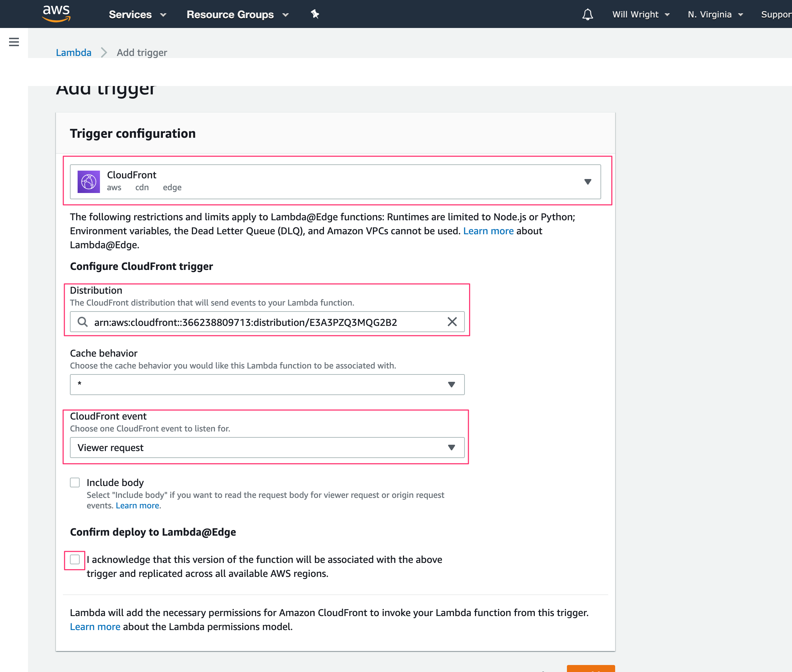Clear the Distribution field with X
Screen dimensions: 792x672
(452, 322)
